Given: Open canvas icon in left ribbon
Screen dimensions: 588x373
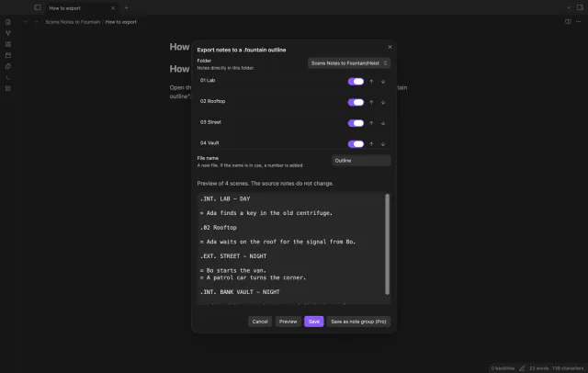Looking at the screenshot, I should [x=8, y=44].
